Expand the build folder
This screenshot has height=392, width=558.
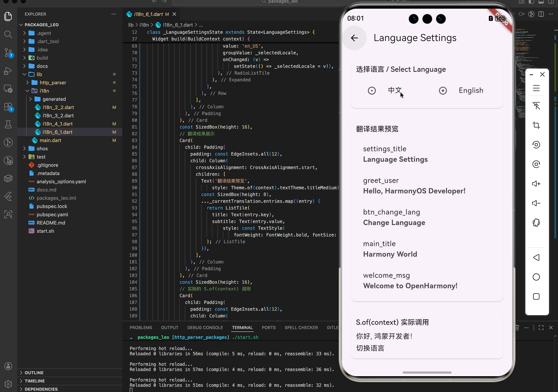coord(70,58)
